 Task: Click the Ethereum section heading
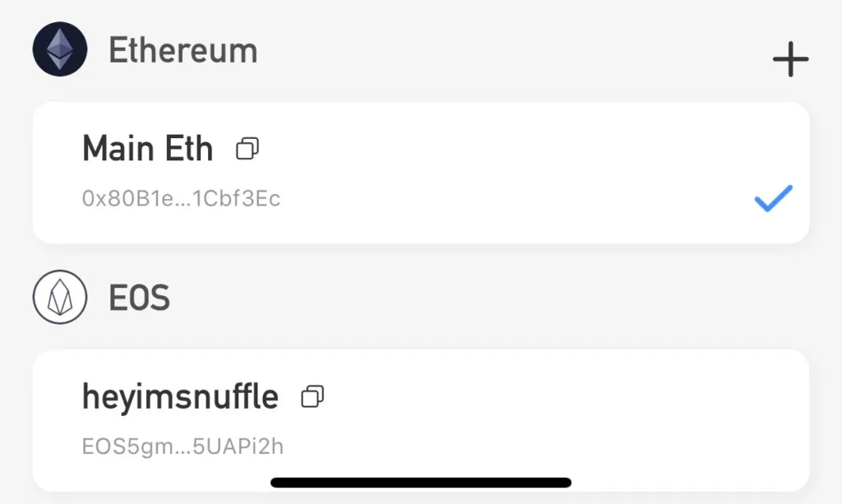coord(183,50)
